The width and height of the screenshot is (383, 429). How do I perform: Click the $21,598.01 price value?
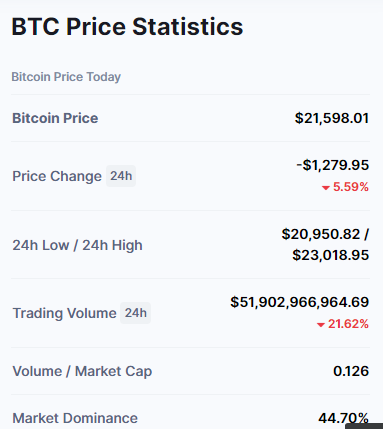(332, 118)
